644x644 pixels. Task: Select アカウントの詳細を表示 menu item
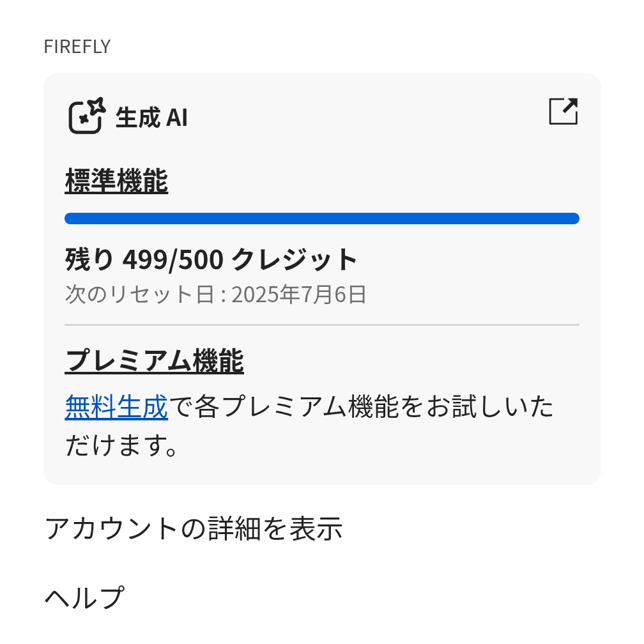coord(194,528)
